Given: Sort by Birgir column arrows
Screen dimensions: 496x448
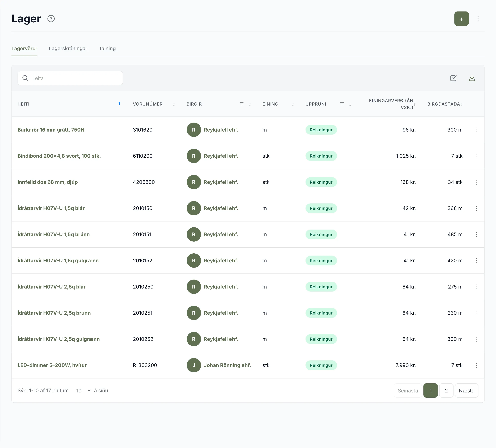Looking at the screenshot, I should [x=250, y=104].
